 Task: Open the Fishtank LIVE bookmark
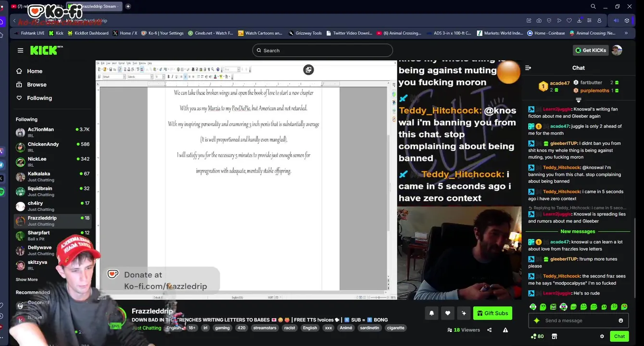pyautogui.click(x=29, y=33)
